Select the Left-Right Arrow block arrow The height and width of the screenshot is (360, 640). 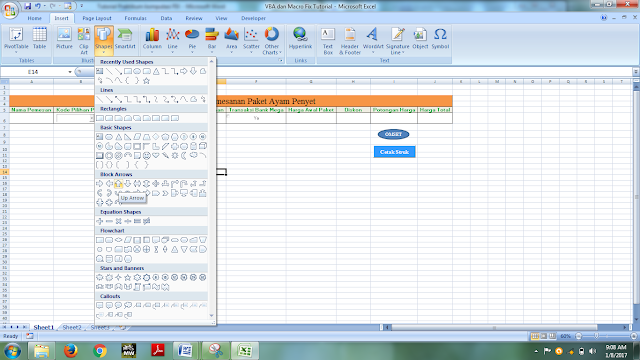(137, 184)
